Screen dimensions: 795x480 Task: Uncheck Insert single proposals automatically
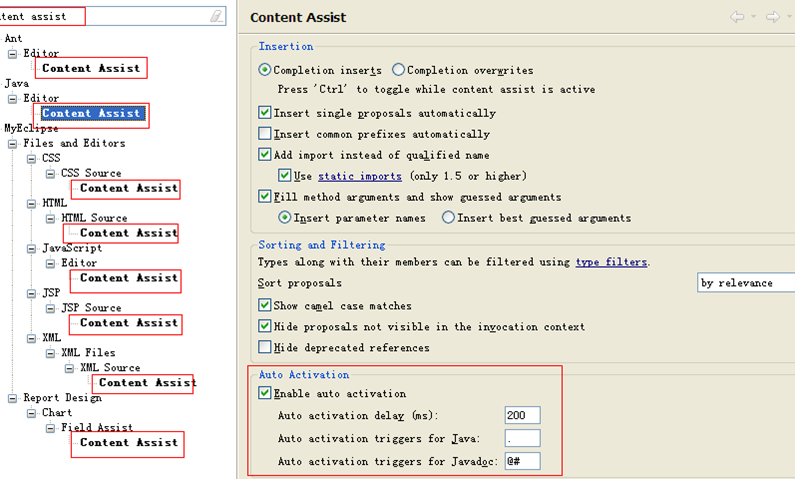(x=265, y=112)
